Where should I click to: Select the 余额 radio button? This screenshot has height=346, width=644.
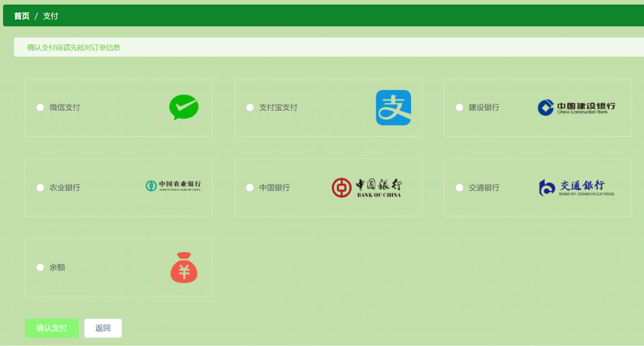coord(40,267)
